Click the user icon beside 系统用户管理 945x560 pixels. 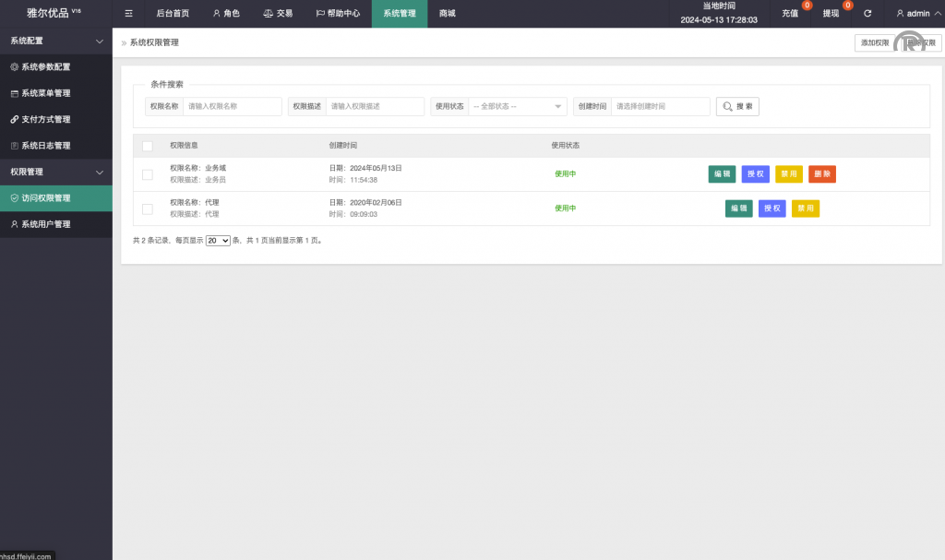[14, 224]
